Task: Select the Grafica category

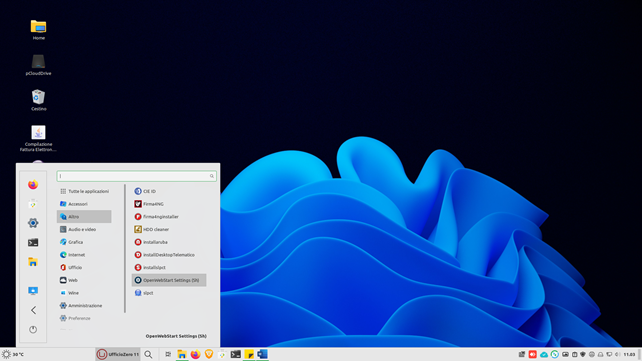Action: click(84, 242)
